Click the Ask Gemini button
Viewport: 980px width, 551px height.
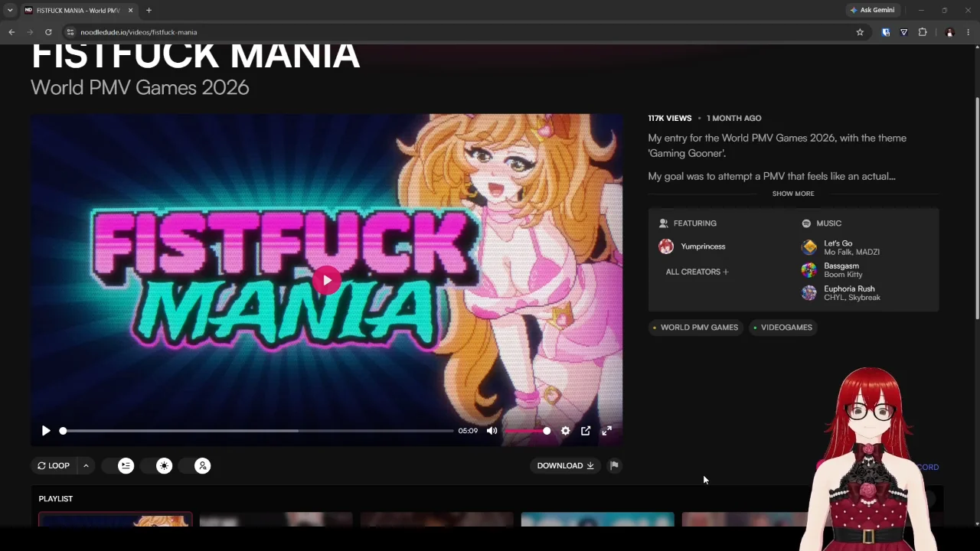(872, 10)
